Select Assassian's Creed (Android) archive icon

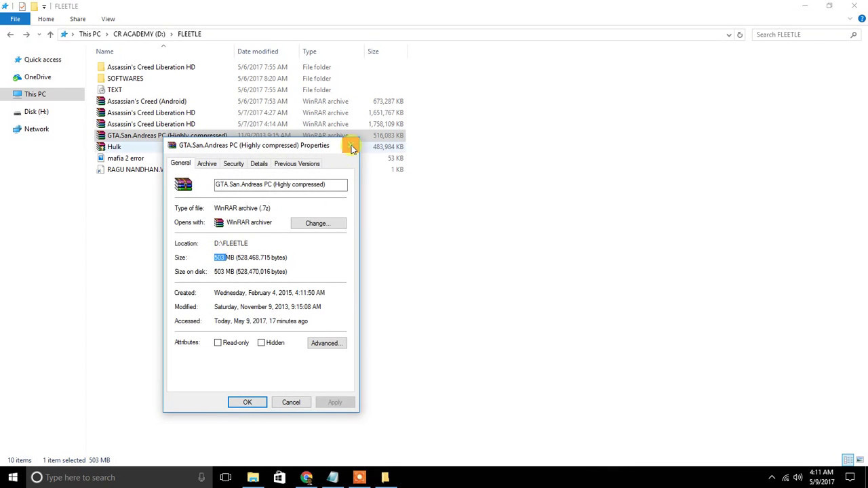[x=101, y=102]
